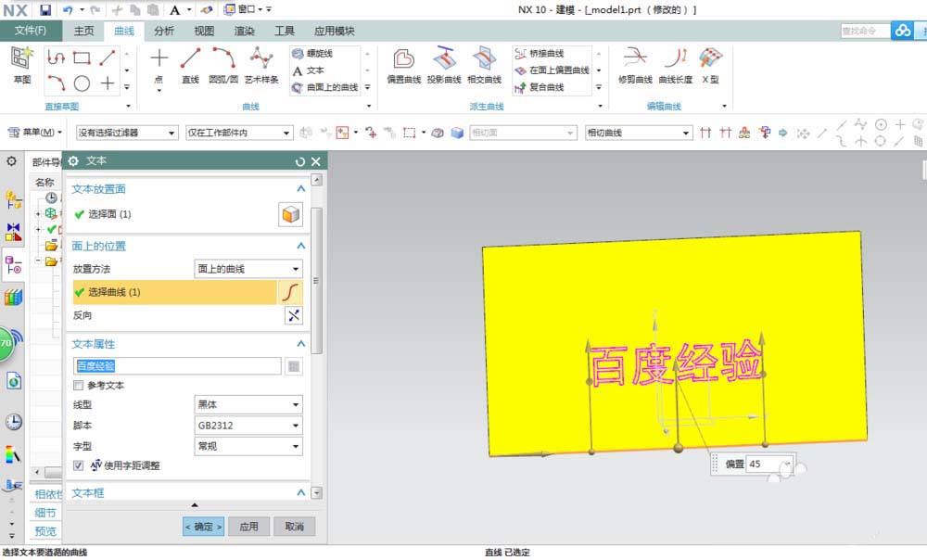Open the Font (线型) dropdown showing 黑体
The width and height of the screenshot is (927, 560).
tap(248, 404)
